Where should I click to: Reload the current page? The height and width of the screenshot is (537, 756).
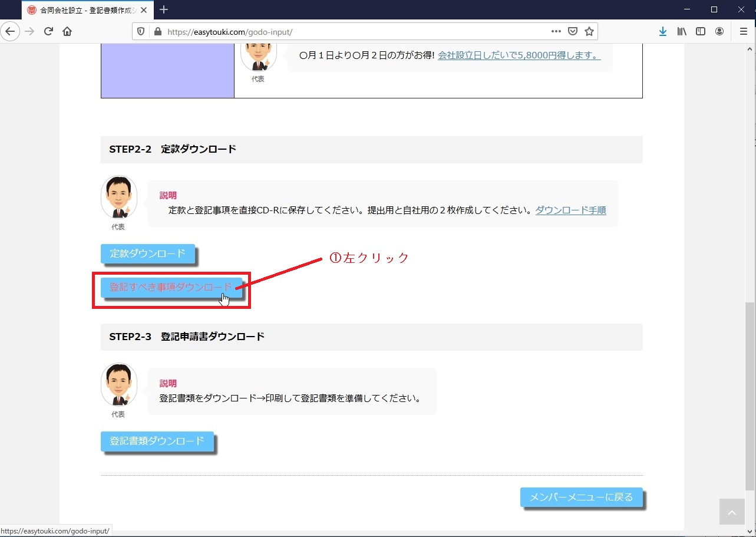tap(48, 31)
